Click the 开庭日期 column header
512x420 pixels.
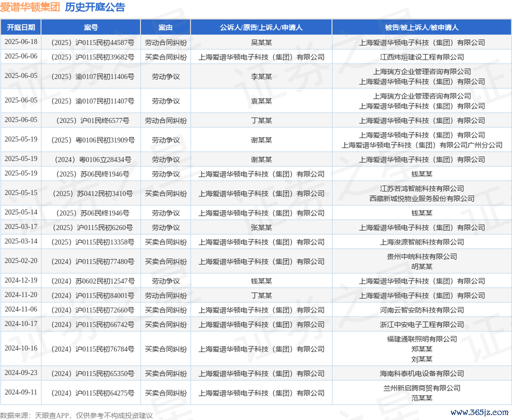pos(21,27)
